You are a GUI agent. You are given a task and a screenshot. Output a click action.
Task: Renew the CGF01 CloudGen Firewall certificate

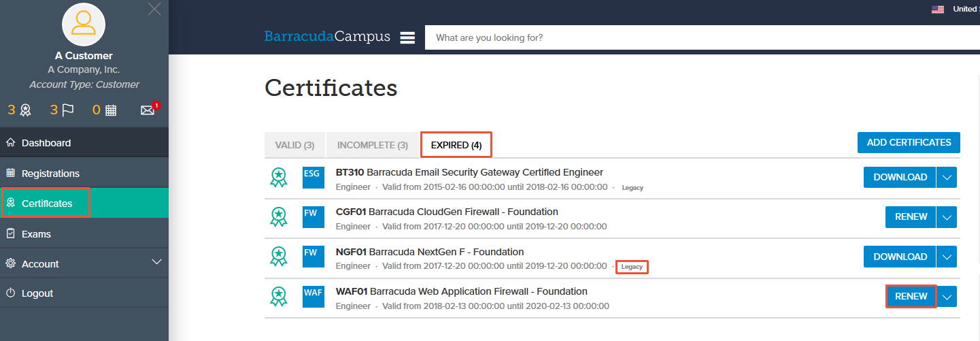pyautogui.click(x=911, y=217)
